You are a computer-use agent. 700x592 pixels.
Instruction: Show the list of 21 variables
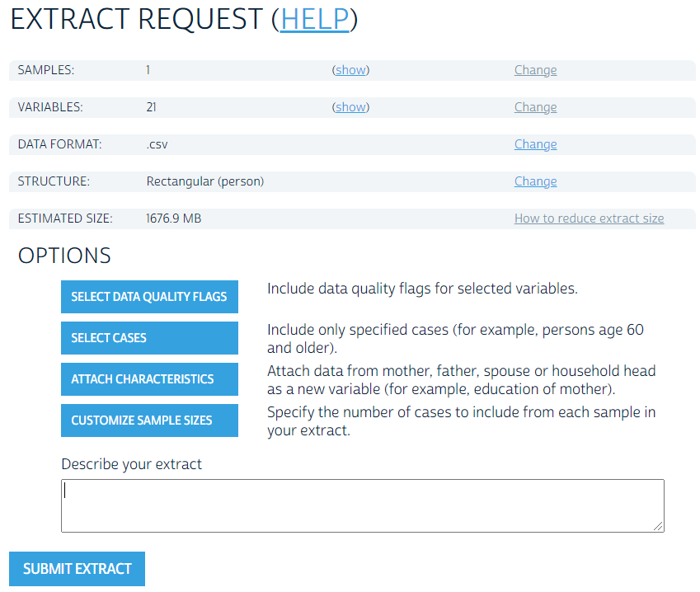pyautogui.click(x=350, y=107)
